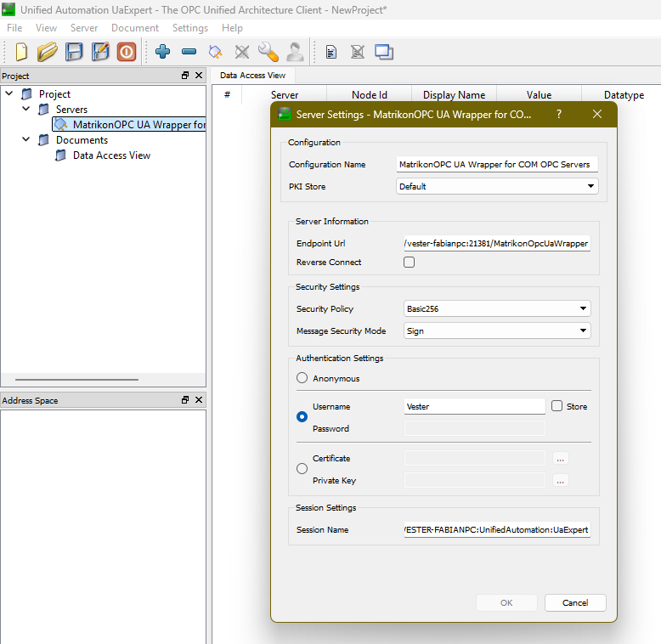Image resolution: width=661 pixels, height=644 pixels.
Task: Click browse button next to Private Key field
Action: coord(560,481)
